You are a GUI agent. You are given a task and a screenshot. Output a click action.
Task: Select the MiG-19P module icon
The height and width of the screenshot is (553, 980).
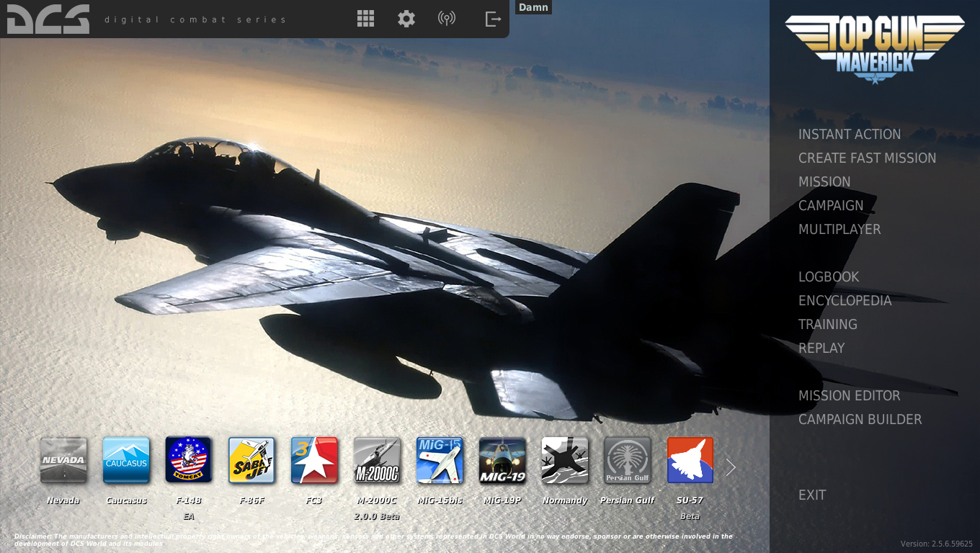pos(502,460)
